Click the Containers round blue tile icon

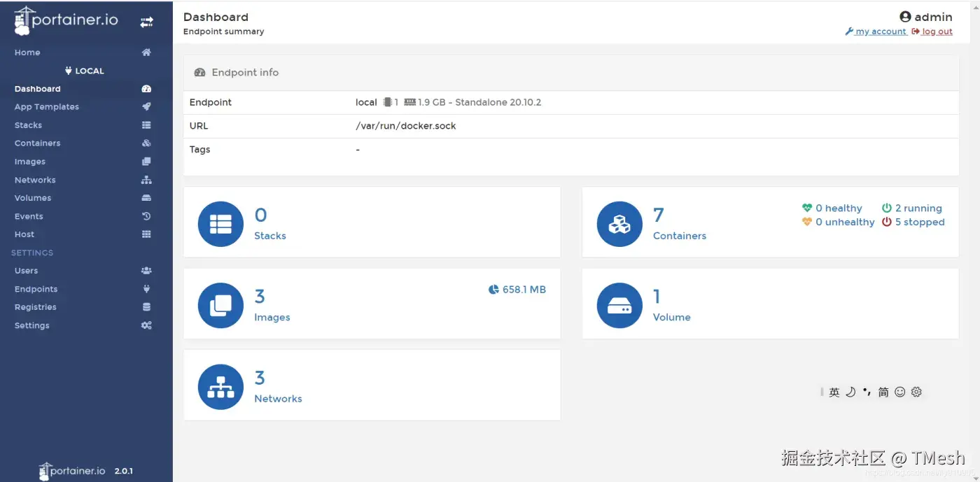click(x=619, y=224)
